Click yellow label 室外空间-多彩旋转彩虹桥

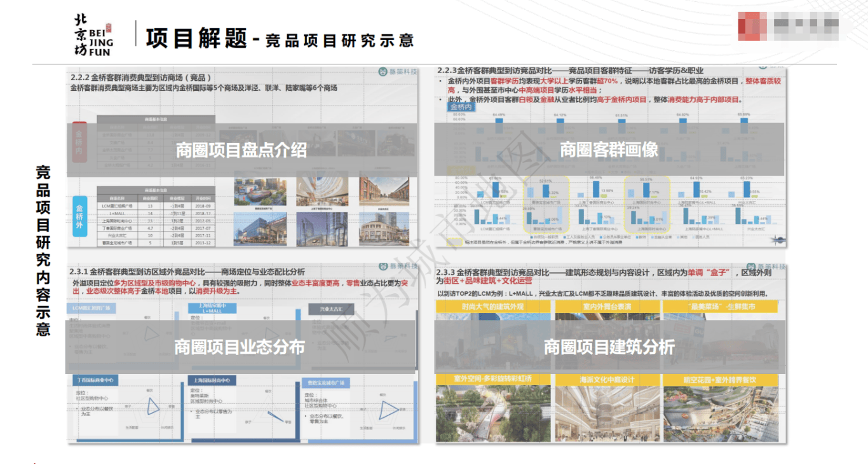[x=493, y=380]
